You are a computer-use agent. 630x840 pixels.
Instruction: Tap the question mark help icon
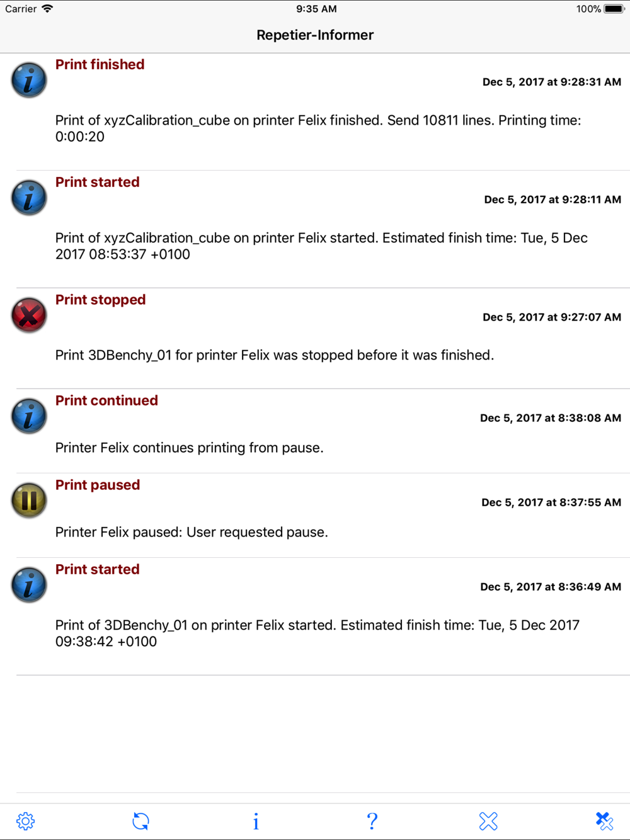[372, 821]
